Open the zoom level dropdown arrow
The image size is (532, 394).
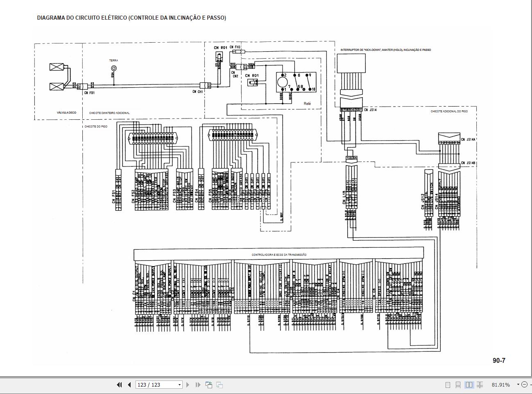coord(518,385)
